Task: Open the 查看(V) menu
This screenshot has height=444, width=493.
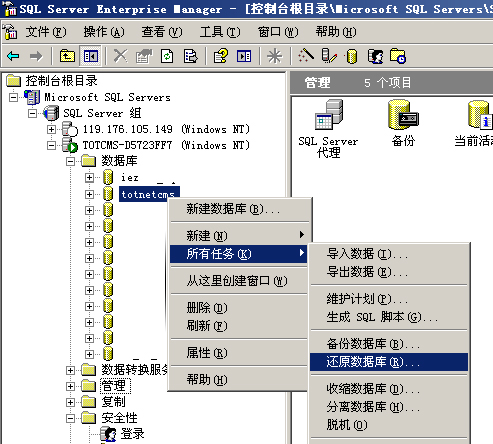Action: [162, 32]
